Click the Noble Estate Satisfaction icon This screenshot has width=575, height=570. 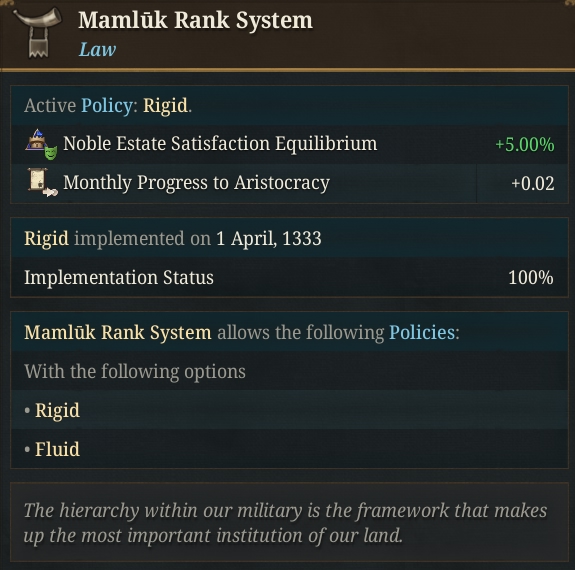point(41,144)
